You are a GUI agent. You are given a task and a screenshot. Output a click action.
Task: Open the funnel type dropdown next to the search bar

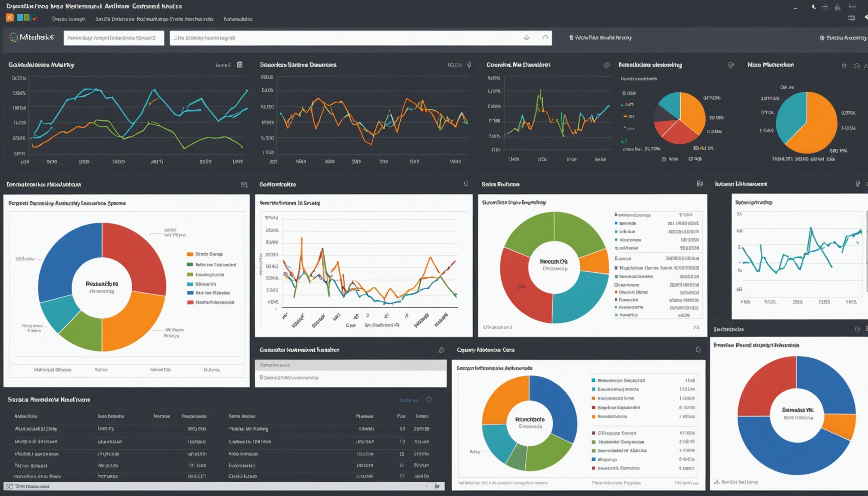click(x=527, y=37)
